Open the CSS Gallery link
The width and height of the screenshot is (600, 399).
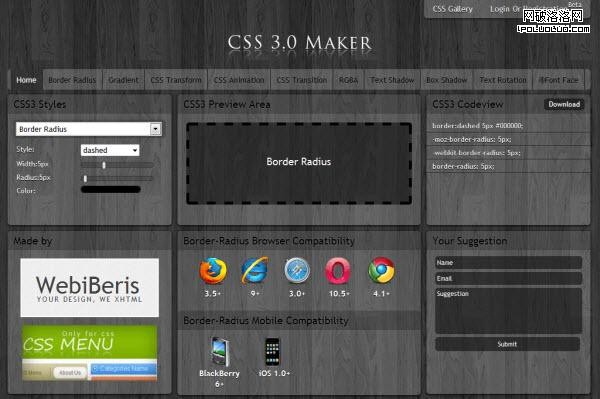453,9
